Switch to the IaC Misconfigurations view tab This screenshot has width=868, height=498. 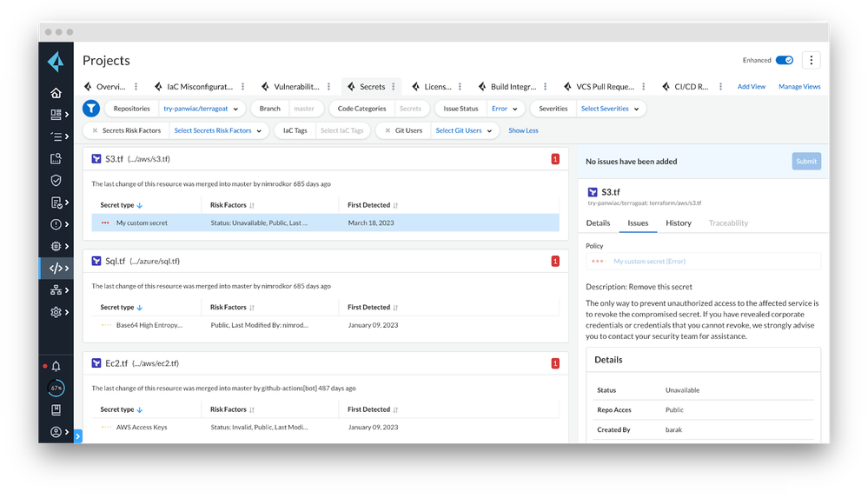coord(194,86)
